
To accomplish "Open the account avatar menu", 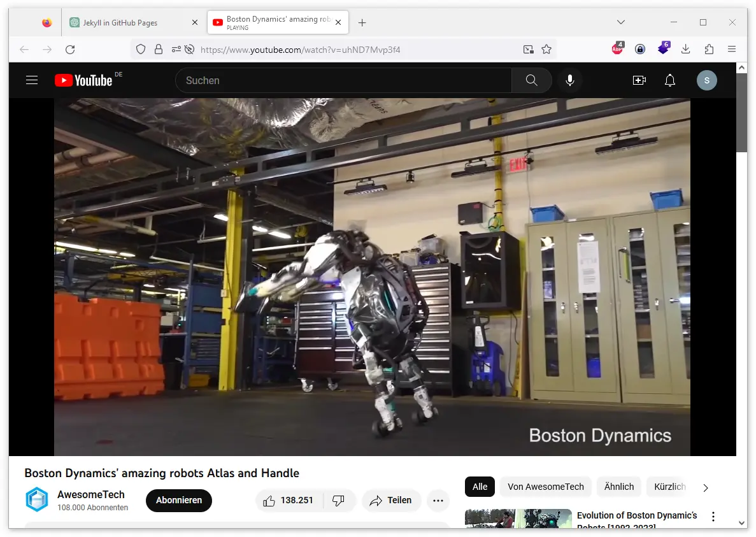I will [706, 80].
